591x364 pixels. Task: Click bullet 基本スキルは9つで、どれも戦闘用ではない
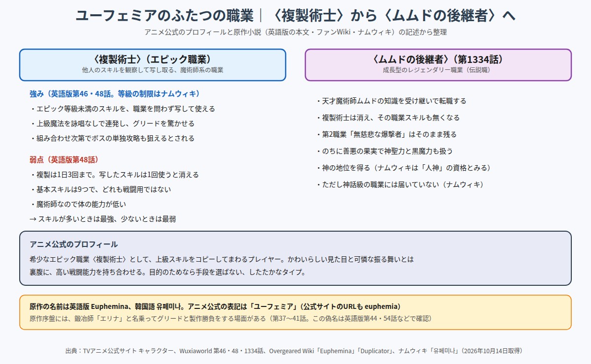[100, 189]
